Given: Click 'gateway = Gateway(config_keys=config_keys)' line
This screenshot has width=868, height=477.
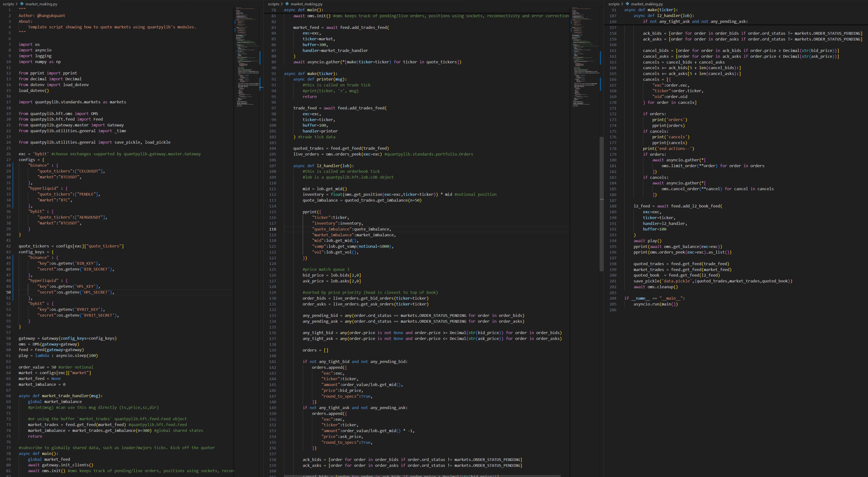Looking at the screenshot, I should (68, 338).
